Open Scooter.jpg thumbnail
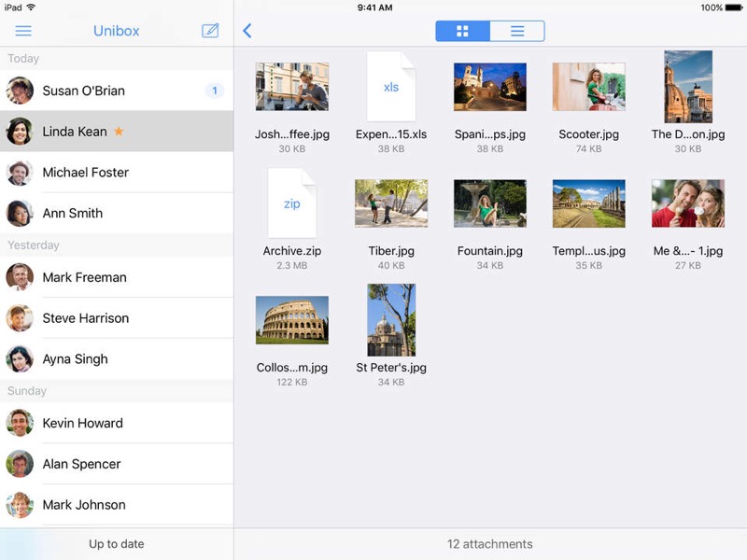This screenshot has height=560, width=747. pyautogui.click(x=588, y=87)
